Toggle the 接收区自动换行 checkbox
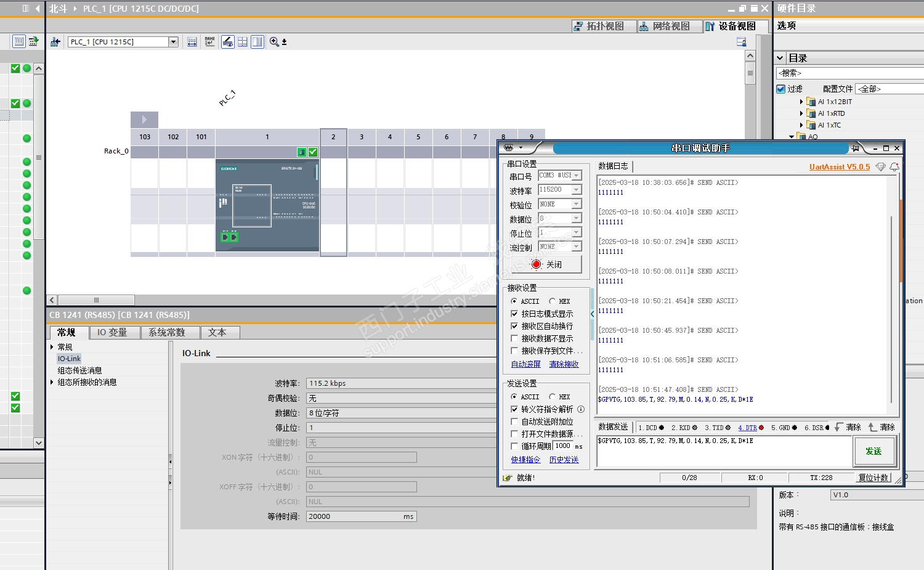 tap(514, 326)
